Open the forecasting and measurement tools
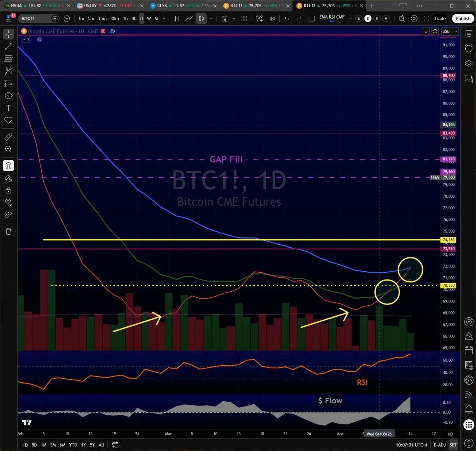 pos(8,83)
